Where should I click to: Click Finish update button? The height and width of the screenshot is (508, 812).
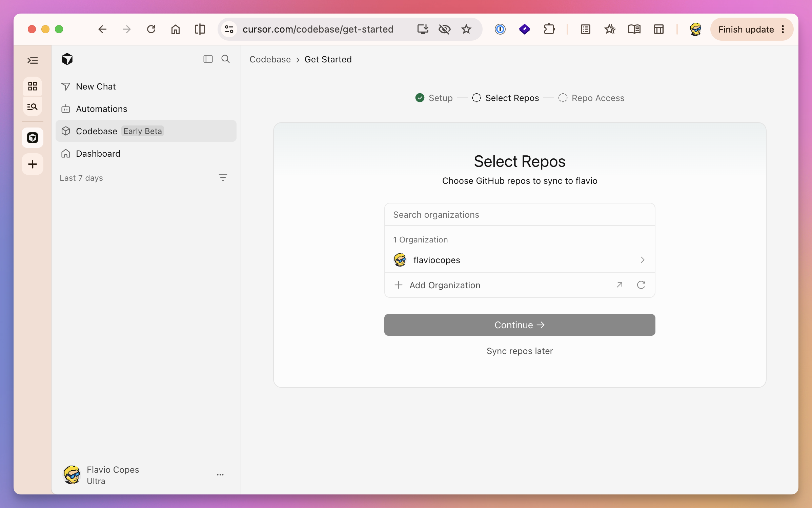tap(746, 29)
